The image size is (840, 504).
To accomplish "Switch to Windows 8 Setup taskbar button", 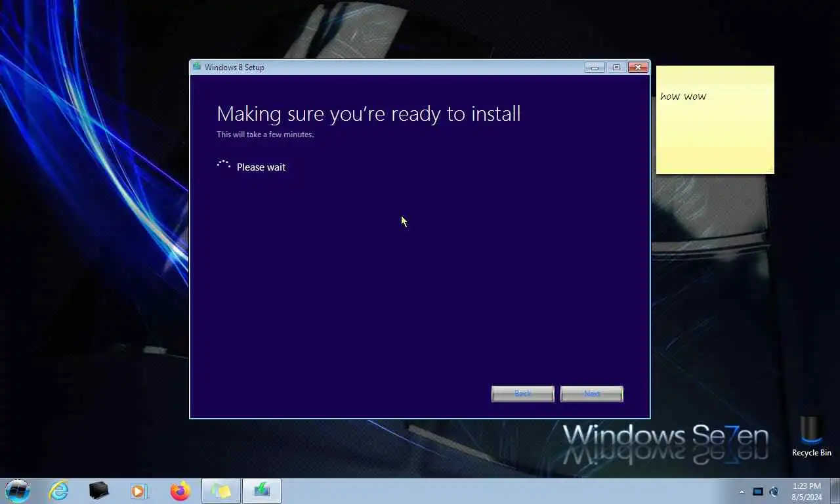I will [x=262, y=491].
